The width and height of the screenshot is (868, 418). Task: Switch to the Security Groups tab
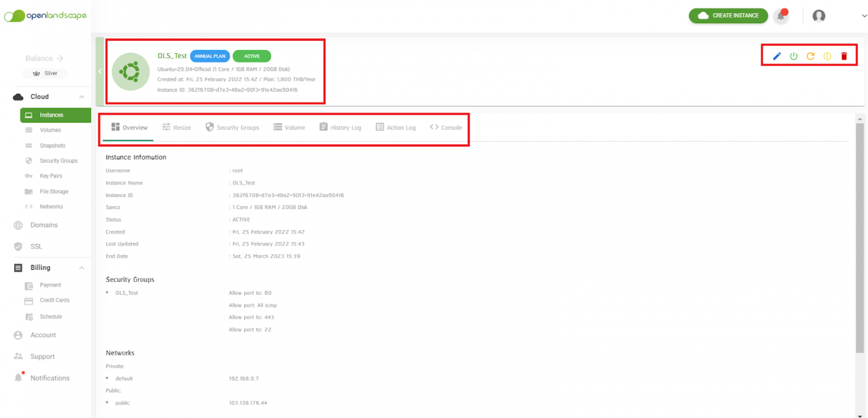pyautogui.click(x=232, y=127)
